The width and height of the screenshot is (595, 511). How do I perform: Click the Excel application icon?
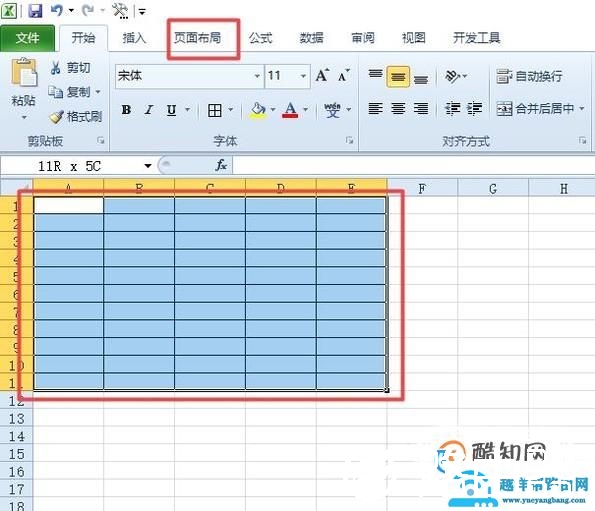click(x=9, y=10)
